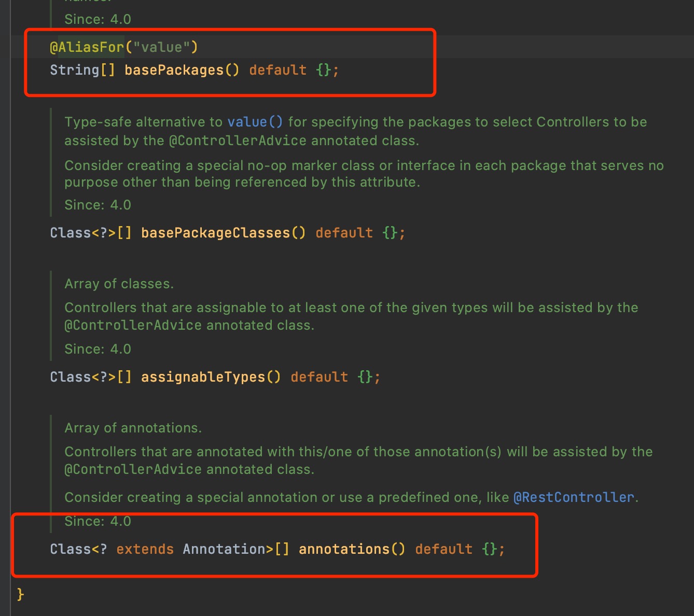Click the extends keyword in annotations declaration
The height and width of the screenshot is (616, 694).
[145, 549]
